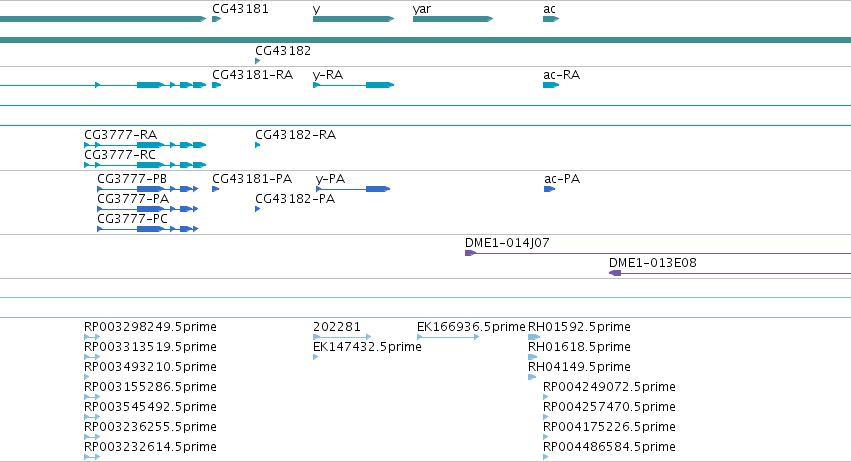The width and height of the screenshot is (851, 462).
Task: Select EST RP004175226.5prime
Action: click(x=609, y=427)
